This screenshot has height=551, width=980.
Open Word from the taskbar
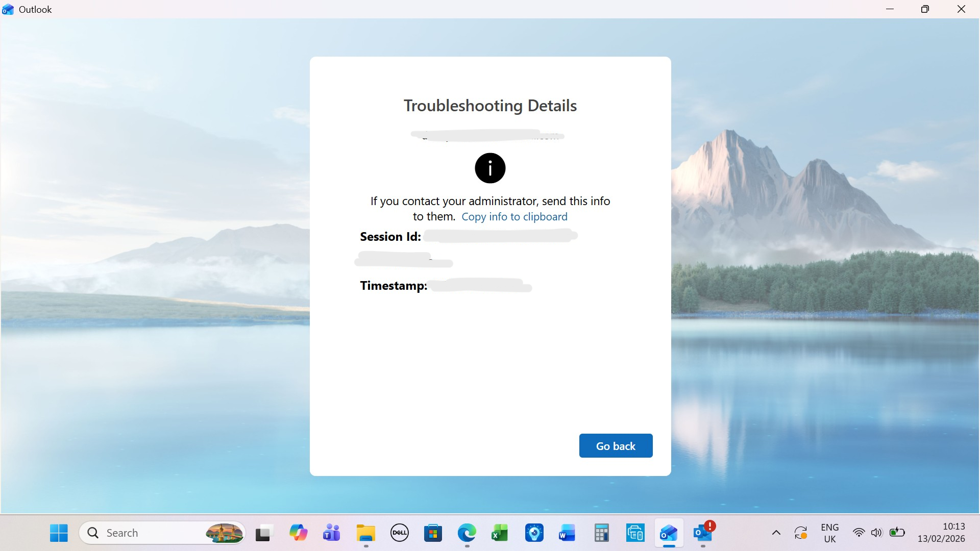coord(567,533)
